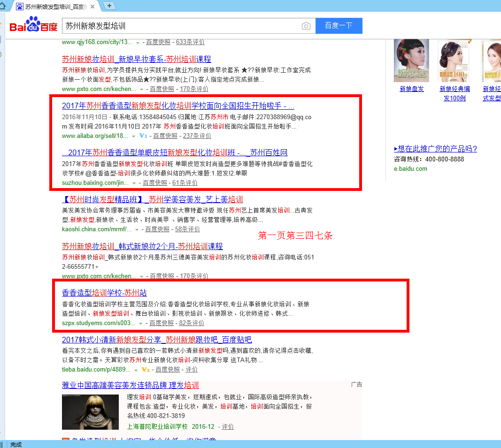Open 61条评价 reviews link
501x448 pixels.
coord(185,183)
